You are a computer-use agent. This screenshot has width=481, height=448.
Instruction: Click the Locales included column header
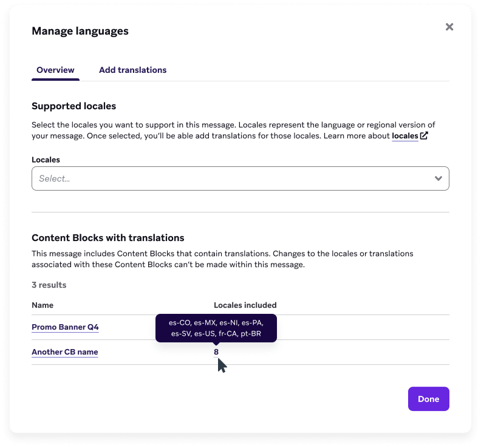(245, 305)
